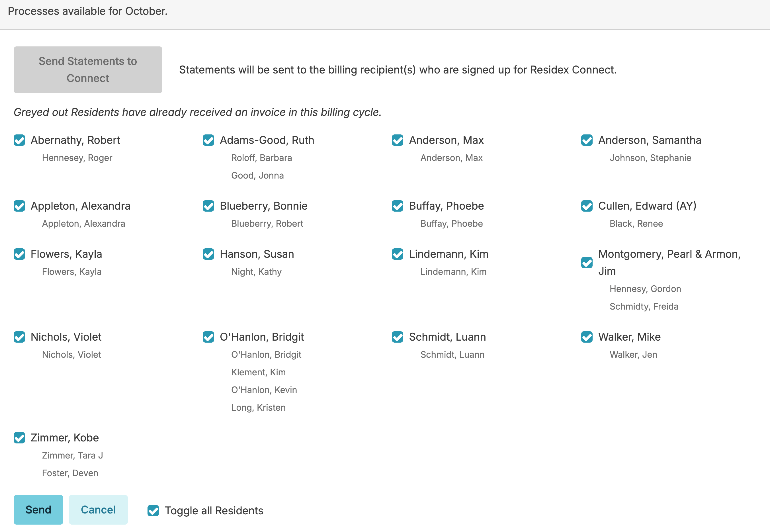770x532 pixels.
Task: Deselect Anderson, Samantha checkbox
Action: coord(587,140)
